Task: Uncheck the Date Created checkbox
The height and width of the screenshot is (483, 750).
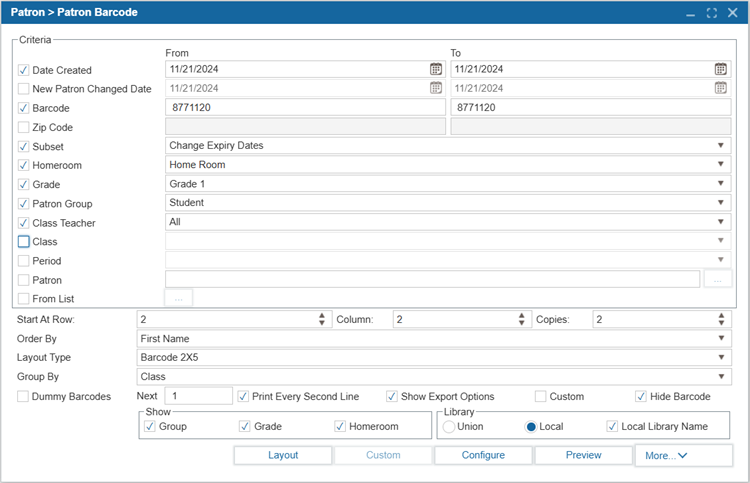Action: (23, 70)
